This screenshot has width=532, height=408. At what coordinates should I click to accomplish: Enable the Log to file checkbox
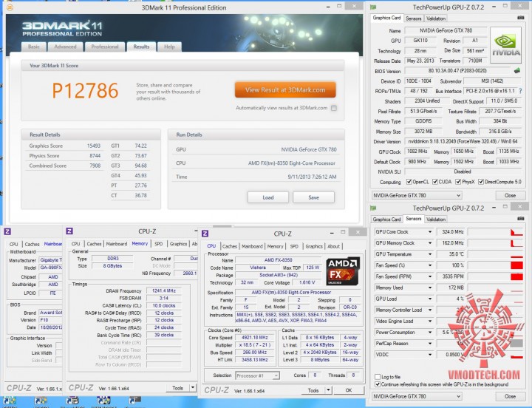click(378, 377)
